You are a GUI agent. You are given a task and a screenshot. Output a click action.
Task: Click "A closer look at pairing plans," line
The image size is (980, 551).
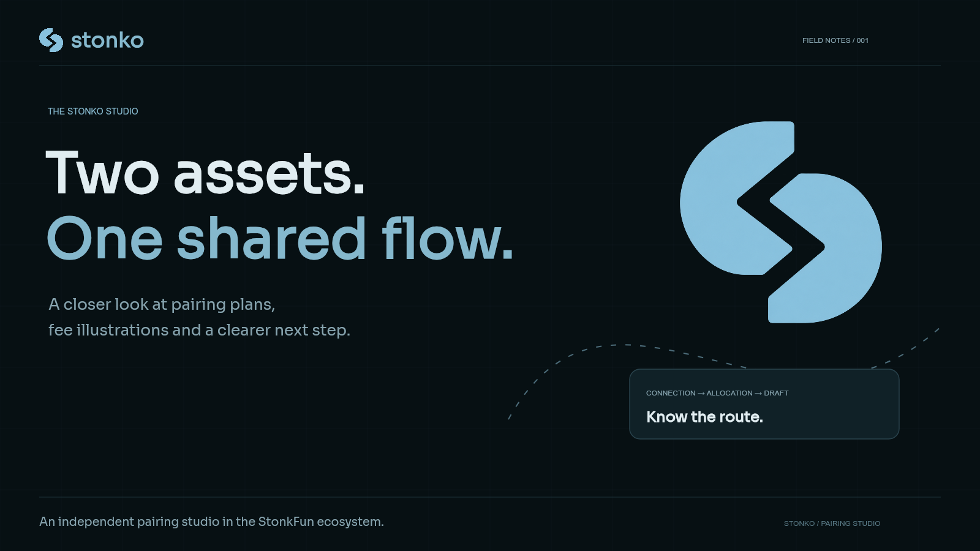pyautogui.click(x=162, y=304)
